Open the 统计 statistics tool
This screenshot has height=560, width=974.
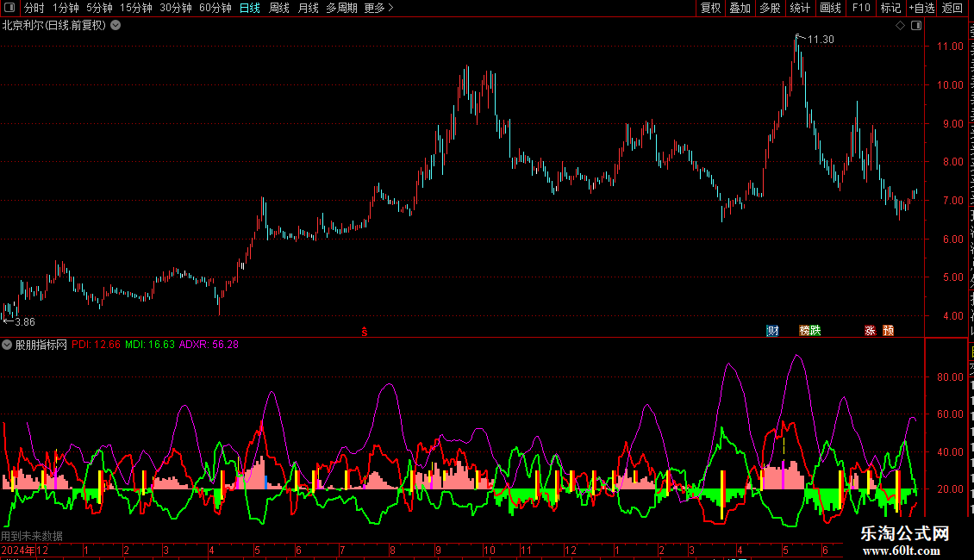coord(800,8)
